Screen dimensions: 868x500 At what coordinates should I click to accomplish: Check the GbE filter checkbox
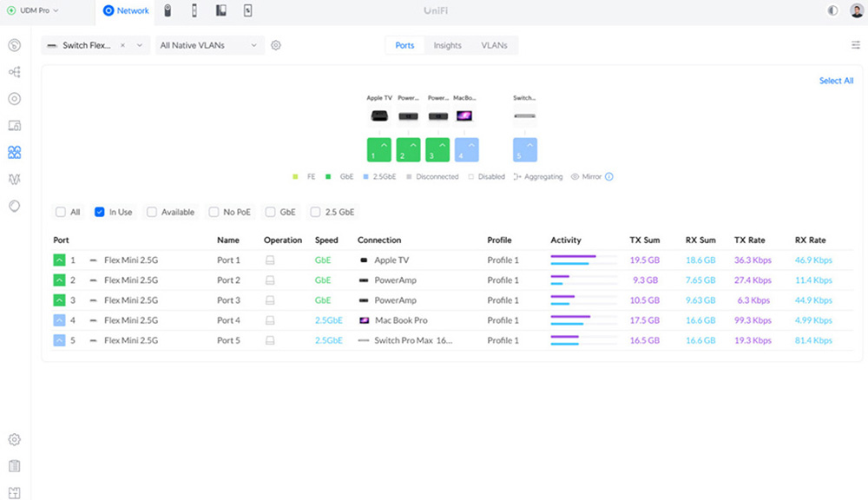click(270, 212)
